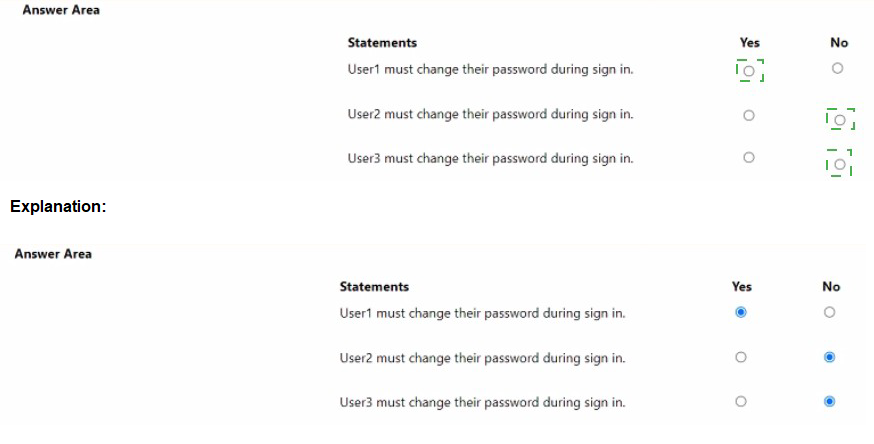This screenshot has width=874, height=444.
Task: Select the green-highlighted No radio for User2
Action: pyautogui.click(x=839, y=120)
